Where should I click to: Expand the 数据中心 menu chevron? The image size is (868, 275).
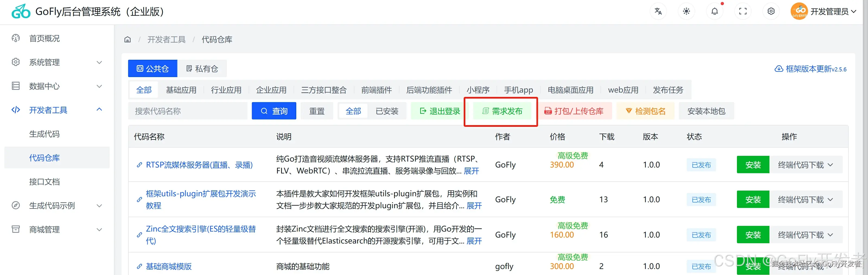[x=99, y=86]
